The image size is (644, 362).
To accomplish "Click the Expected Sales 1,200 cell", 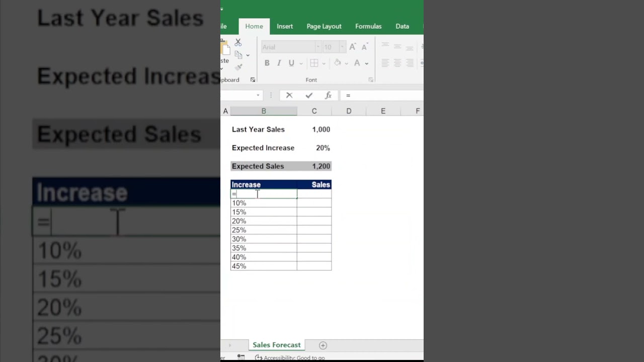I will (x=314, y=166).
